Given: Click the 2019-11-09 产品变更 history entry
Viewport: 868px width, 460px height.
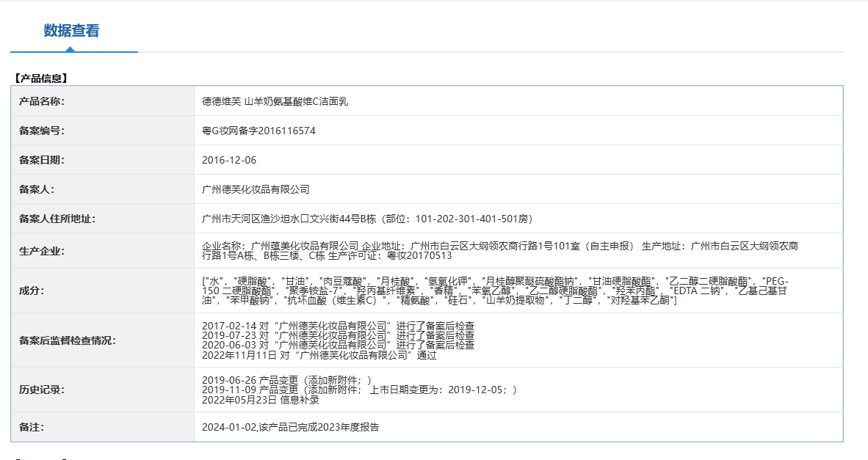Looking at the screenshot, I should tap(360, 390).
